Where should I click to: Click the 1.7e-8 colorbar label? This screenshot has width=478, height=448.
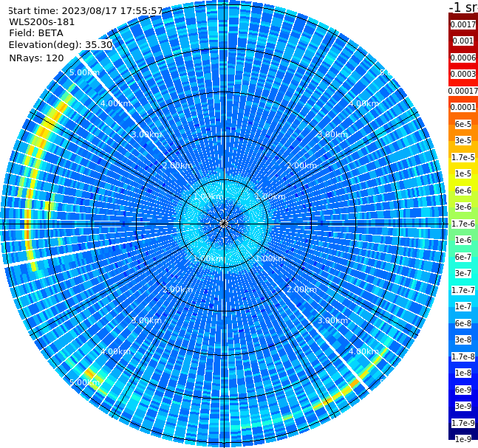(x=463, y=356)
